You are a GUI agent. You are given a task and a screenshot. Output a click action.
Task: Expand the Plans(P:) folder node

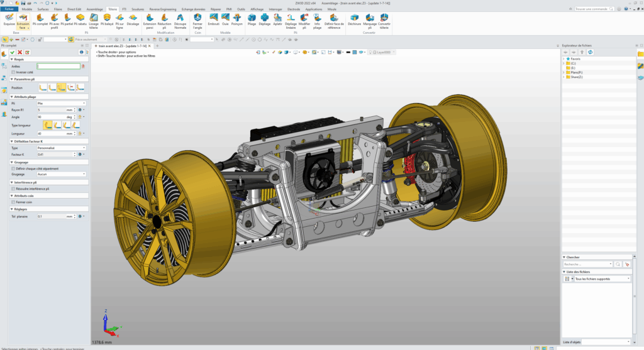tap(563, 73)
